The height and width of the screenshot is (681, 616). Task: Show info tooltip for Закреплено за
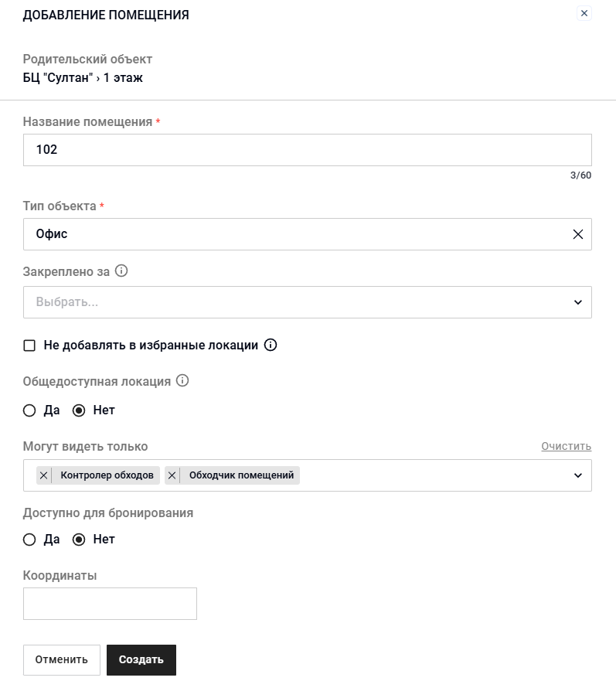(121, 271)
